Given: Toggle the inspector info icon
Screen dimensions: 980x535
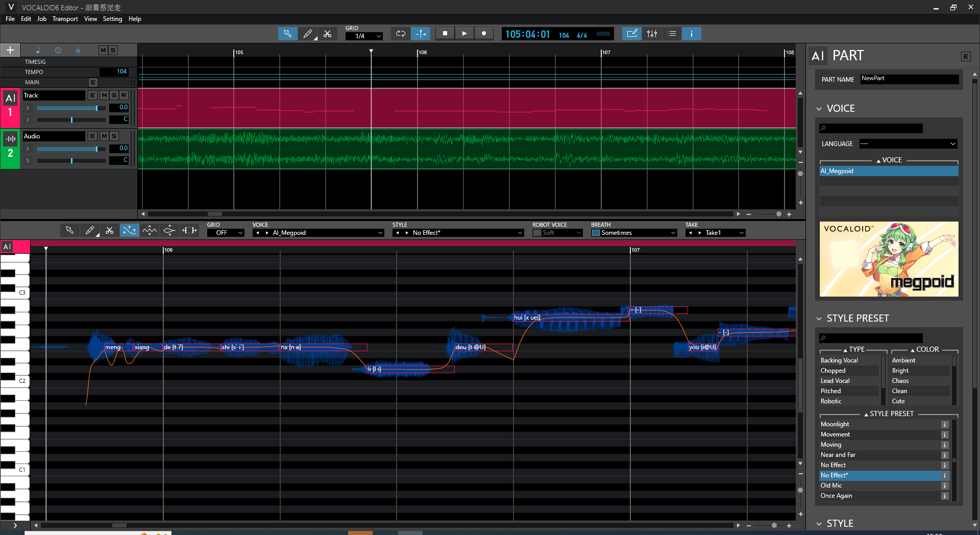Looking at the screenshot, I should tap(692, 34).
